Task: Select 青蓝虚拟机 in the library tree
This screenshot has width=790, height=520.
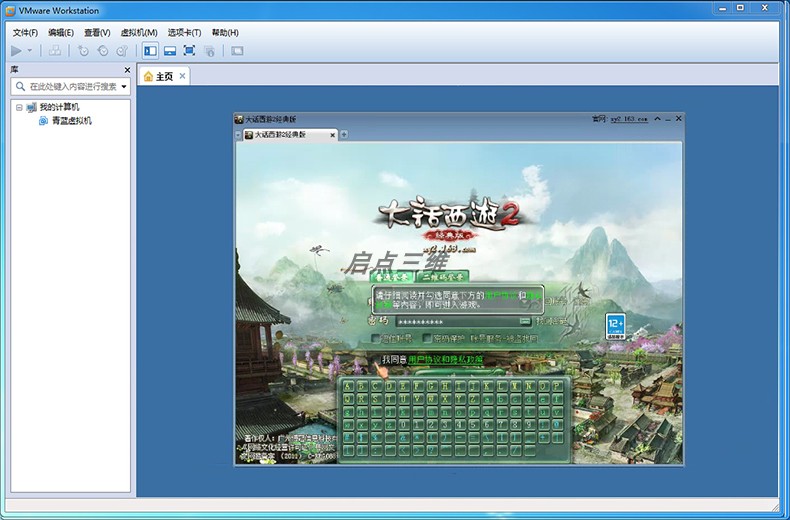Action: coord(72,121)
